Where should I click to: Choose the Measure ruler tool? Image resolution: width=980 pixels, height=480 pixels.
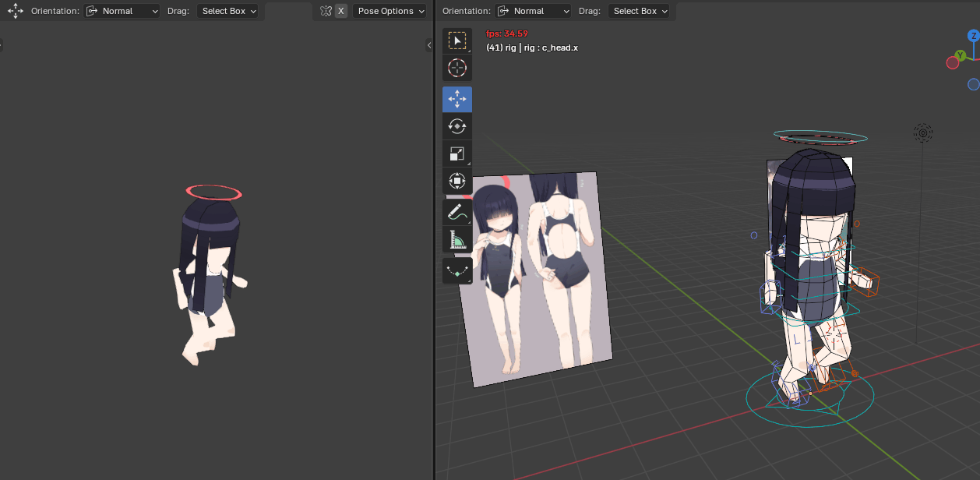(x=457, y=239)
